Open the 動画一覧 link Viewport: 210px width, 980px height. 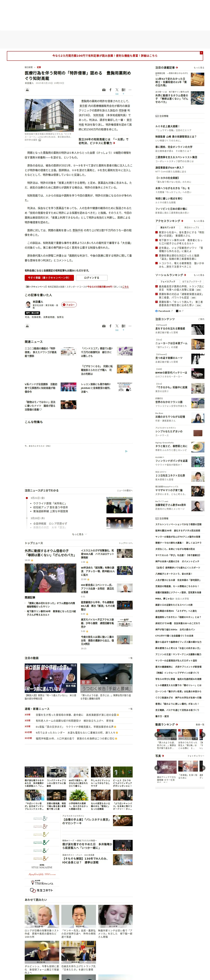[200, 725]
